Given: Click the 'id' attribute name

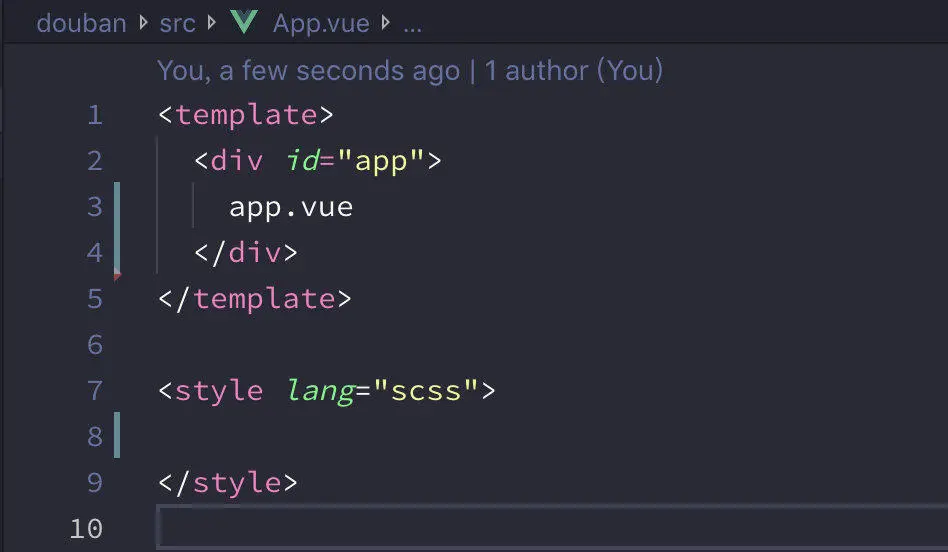Looking at the screenshot, I should click(303, 161).
